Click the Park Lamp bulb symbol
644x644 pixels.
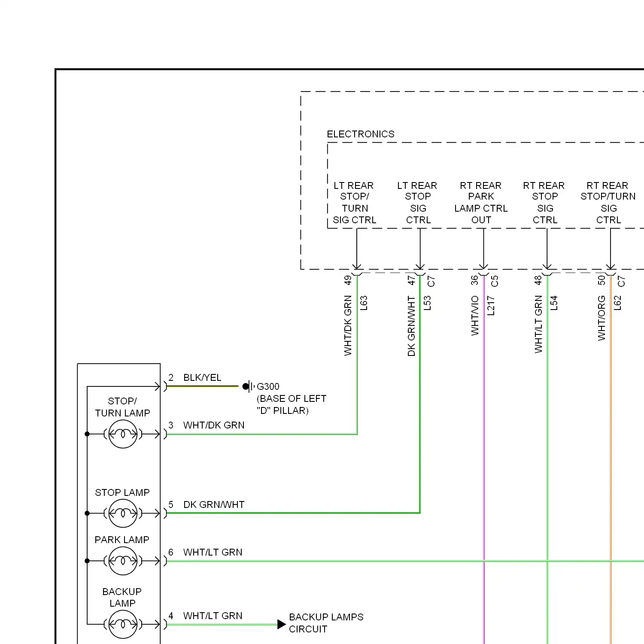click(x=123, y=561)
